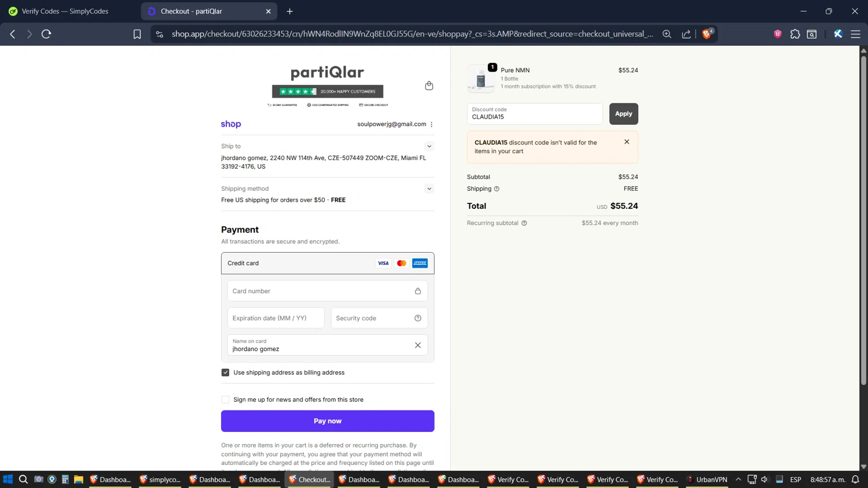Switch to the Checkout taskbar window
Screen dimensions: 868x488
point(310,479)
